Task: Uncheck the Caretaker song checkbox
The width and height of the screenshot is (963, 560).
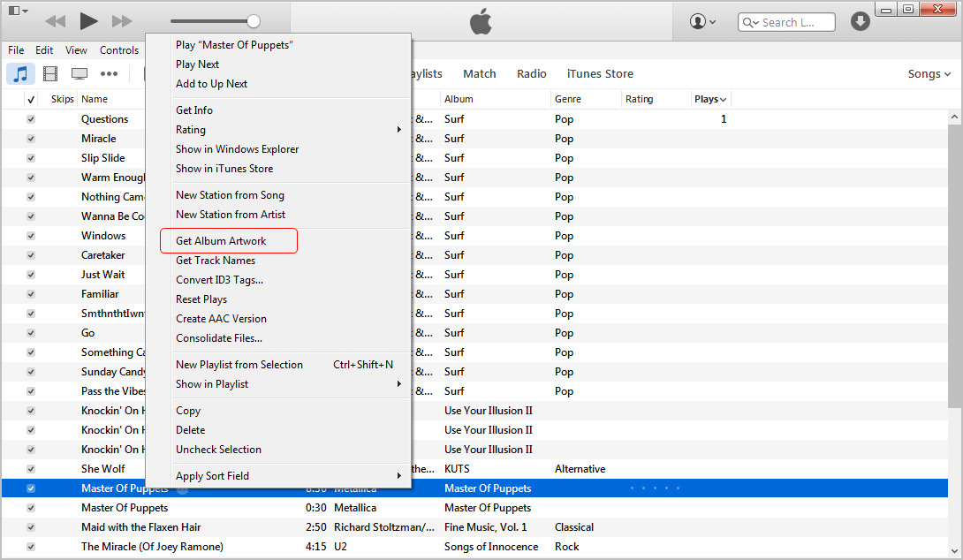Action: tap(31, 254)
